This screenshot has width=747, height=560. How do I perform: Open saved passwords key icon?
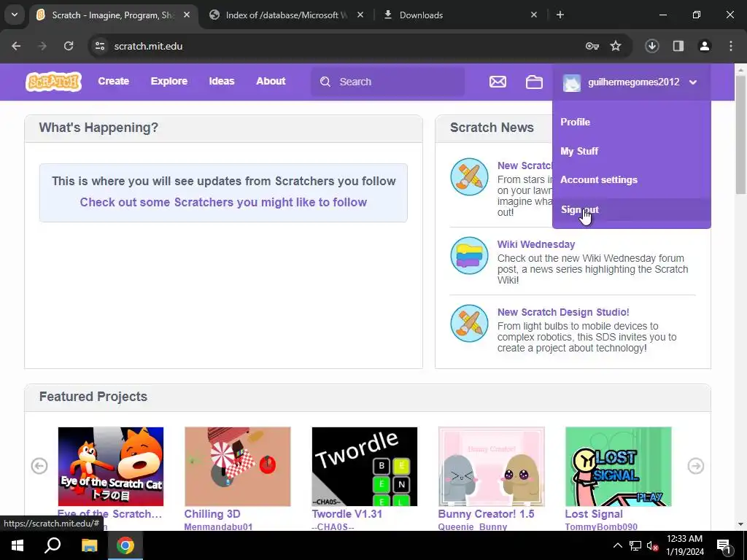(592, 46)
